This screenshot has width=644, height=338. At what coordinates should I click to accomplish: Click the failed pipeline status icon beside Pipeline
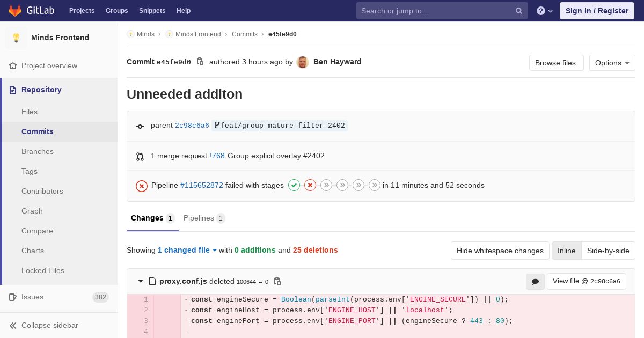pyautogui.click(x=142, y=186)
